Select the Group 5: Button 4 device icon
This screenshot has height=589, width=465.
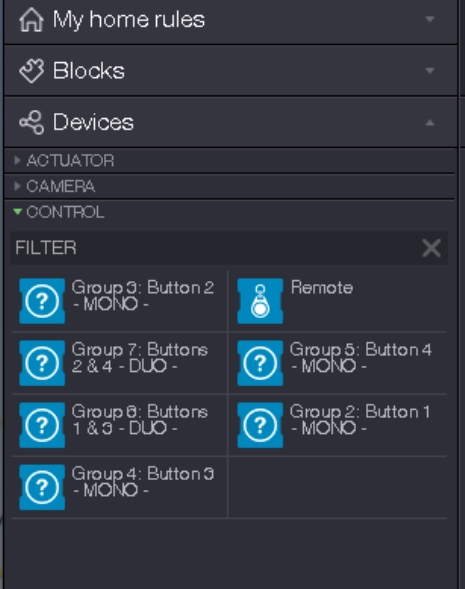260,363
